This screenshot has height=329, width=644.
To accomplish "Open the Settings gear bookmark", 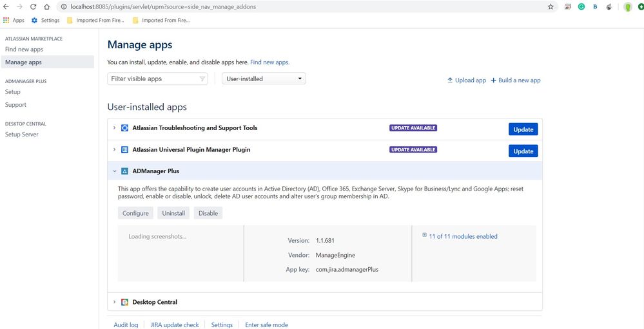I will 46,20.
